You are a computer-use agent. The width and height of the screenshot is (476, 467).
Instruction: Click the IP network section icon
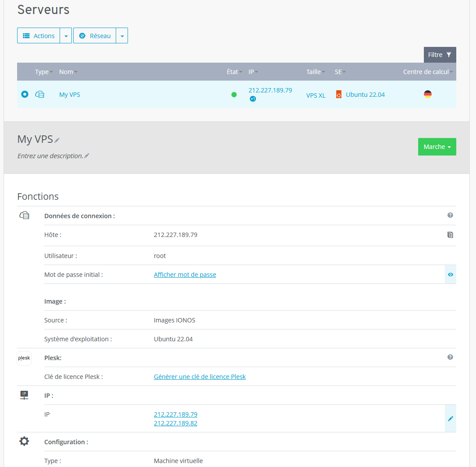(24, 395)
